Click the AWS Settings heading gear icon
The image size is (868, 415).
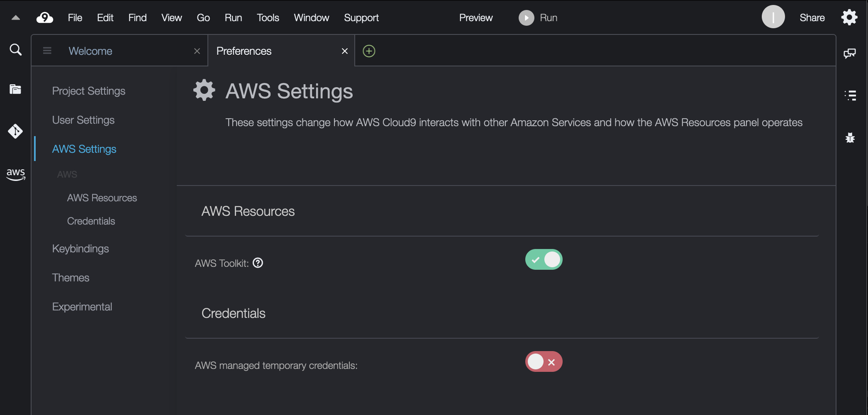(204, 90)
